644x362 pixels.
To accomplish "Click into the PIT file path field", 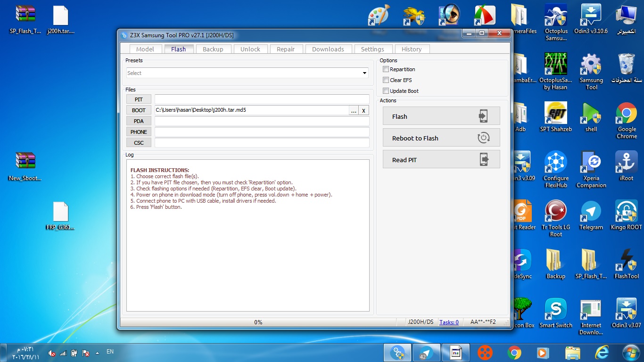I will pyautogui.click(x=262, y=99).
